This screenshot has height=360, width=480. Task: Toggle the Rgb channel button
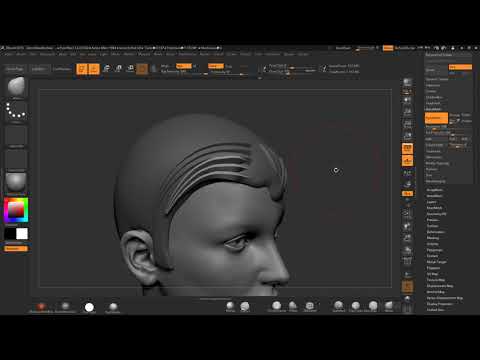[x=184, y=66]
